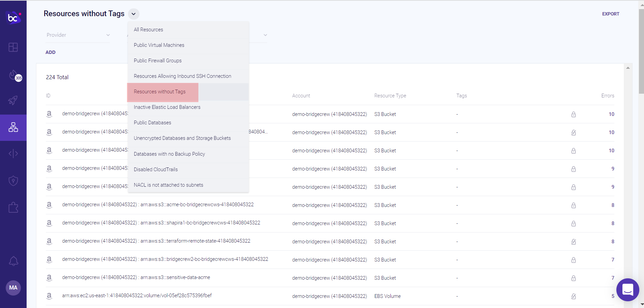Select the resources network icon in sidebar
This screenshot has height=308, width=644.
tap(13, 127)
